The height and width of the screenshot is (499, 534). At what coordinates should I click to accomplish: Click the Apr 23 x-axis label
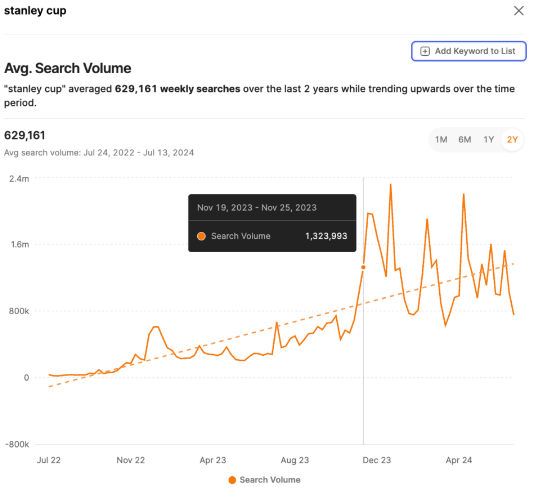(x=213, y=460)
